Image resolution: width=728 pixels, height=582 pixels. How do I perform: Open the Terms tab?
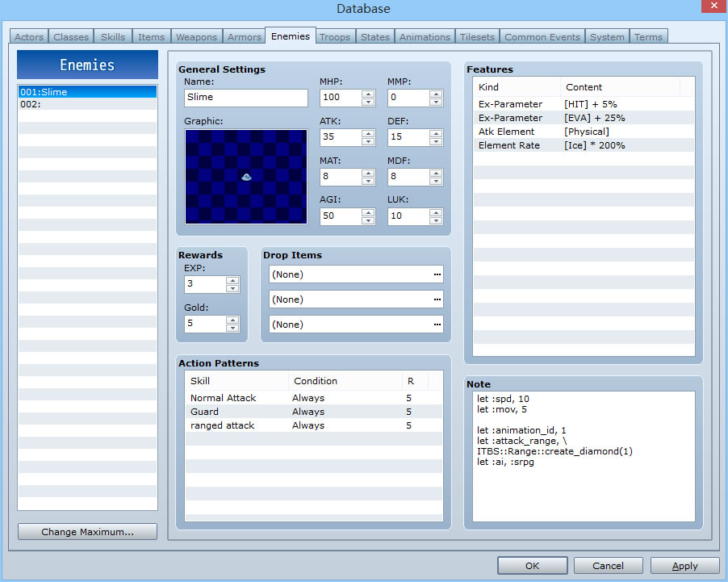click(649, 36)
